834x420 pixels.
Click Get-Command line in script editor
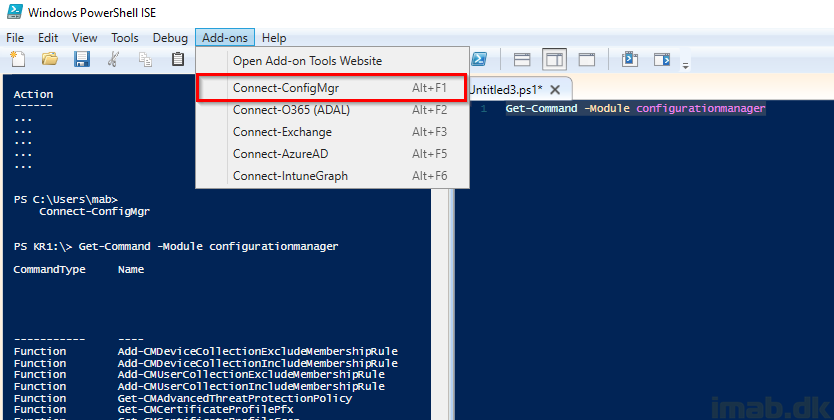pyautogui.click(x=635, y=108)
